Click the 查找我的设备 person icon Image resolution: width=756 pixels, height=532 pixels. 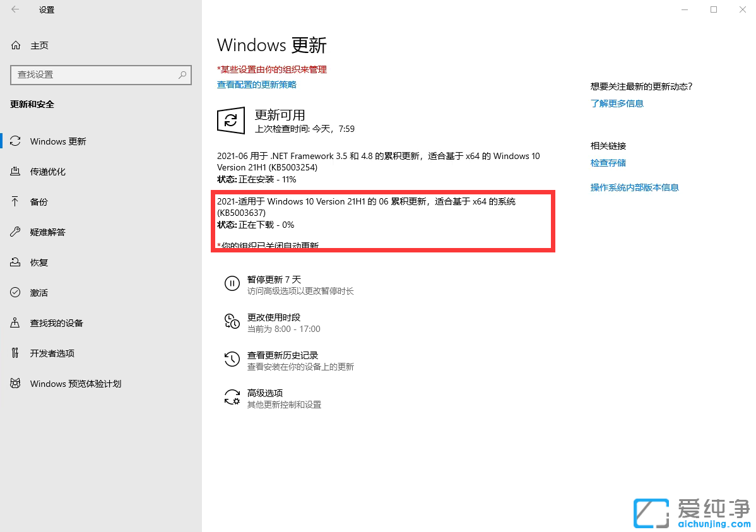pyautogui.click(x=15, y=322)
